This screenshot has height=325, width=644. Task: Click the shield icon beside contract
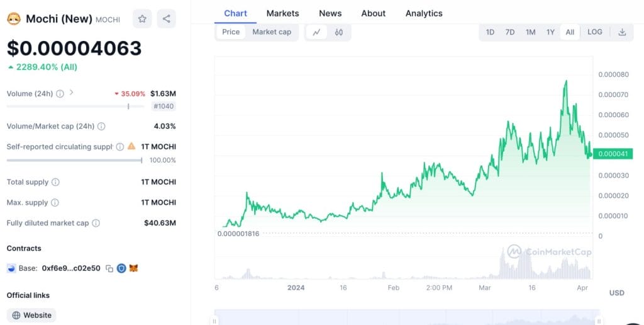coord(121,268)
